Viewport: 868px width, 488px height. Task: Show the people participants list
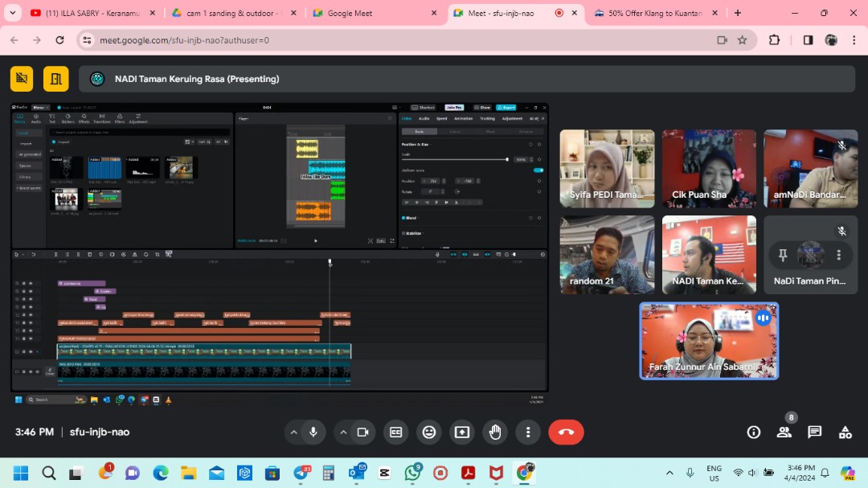[784, 432]
